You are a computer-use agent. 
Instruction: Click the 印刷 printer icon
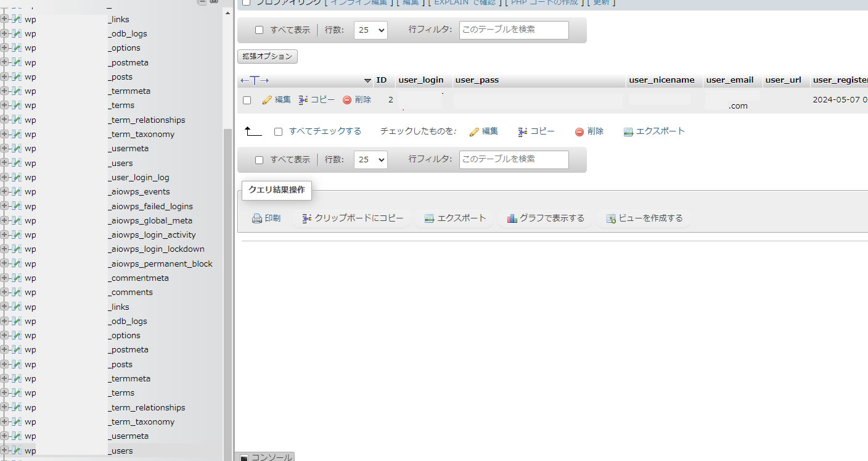(257, 218)
